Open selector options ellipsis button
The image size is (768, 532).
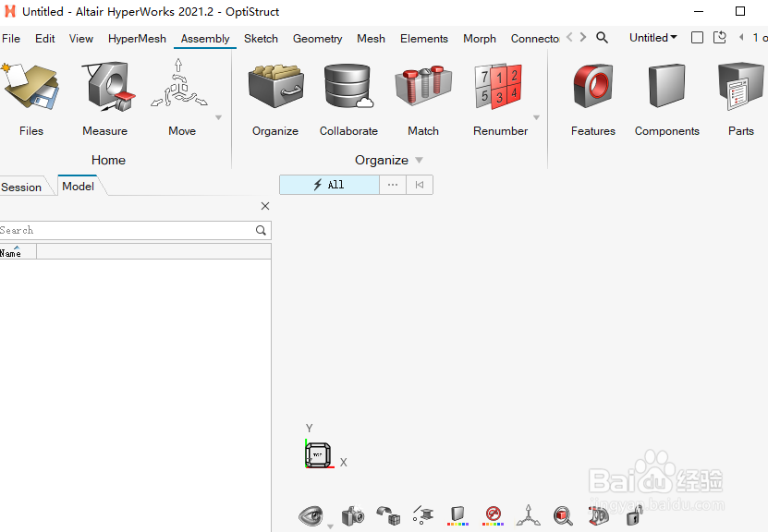tap(393, 185)
